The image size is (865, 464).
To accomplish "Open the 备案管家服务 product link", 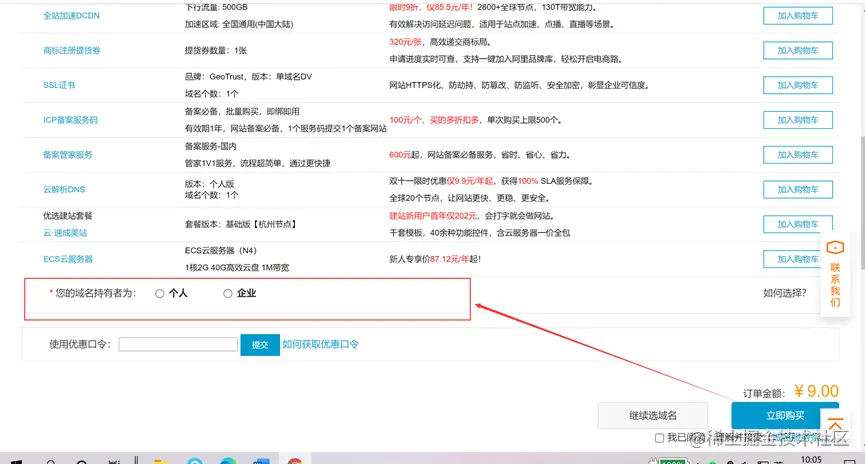I will [67, 154].
